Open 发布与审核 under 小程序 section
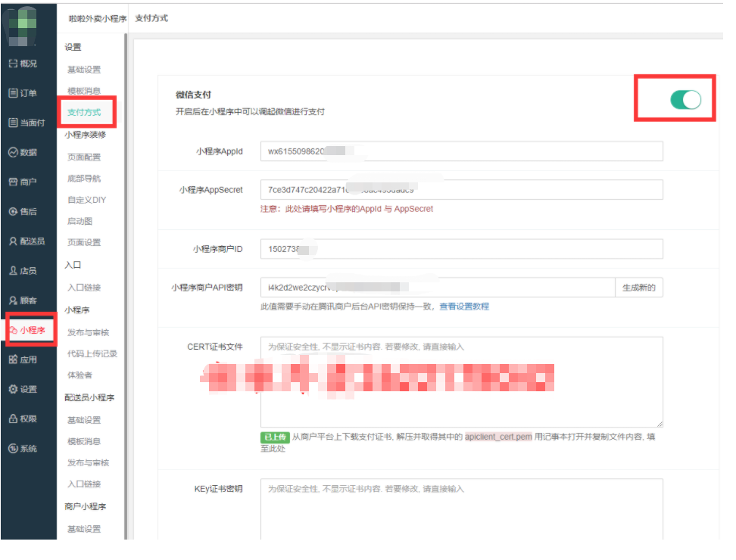Viewport: 736px width, 560px height. pyautogui.click(x=89, y=332)
